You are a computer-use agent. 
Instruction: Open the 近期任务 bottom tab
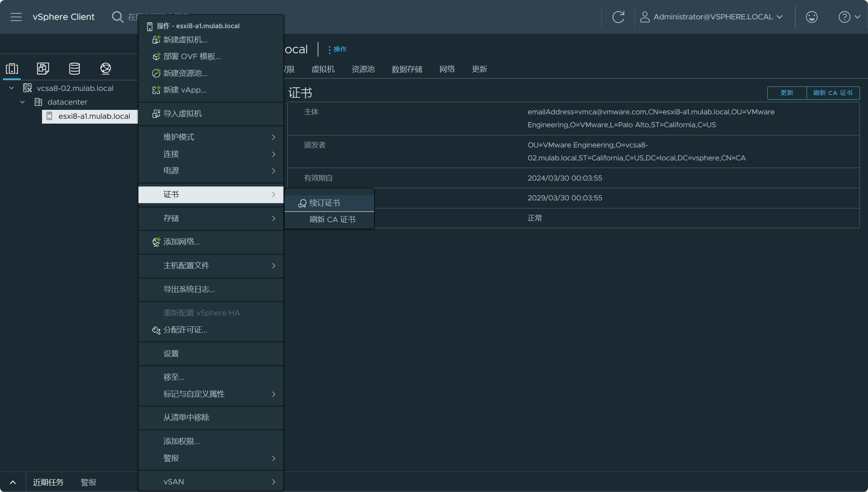pos(48,482)
